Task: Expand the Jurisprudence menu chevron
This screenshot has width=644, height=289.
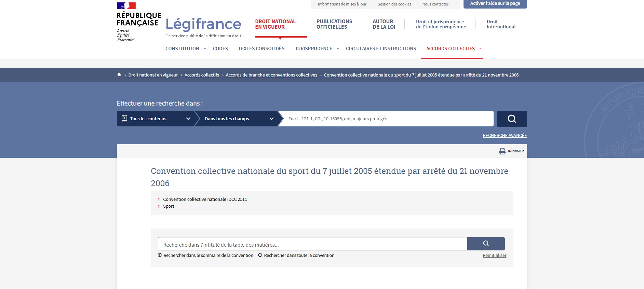Action: click(338, 49)
